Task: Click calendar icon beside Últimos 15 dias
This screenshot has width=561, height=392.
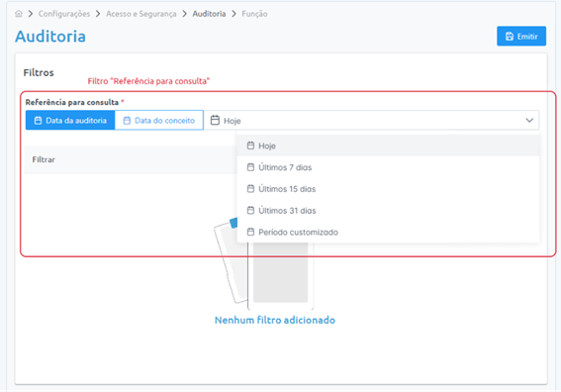Action: click(250, 188)
